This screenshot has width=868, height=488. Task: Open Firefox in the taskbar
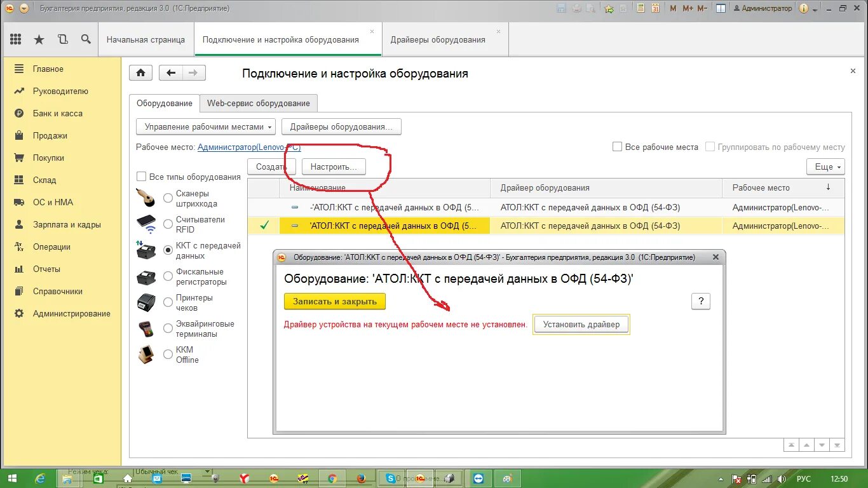click(x=361, y=478)
